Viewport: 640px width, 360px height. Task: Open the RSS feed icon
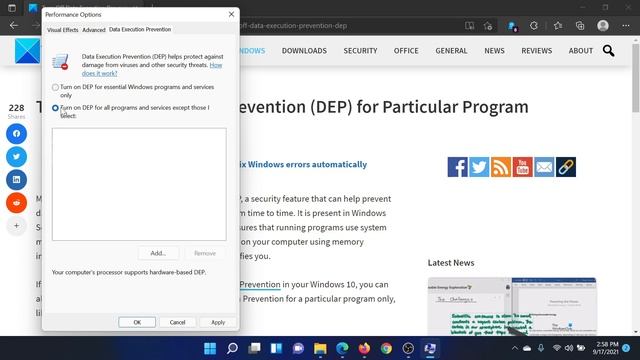(x=501, y=167)
